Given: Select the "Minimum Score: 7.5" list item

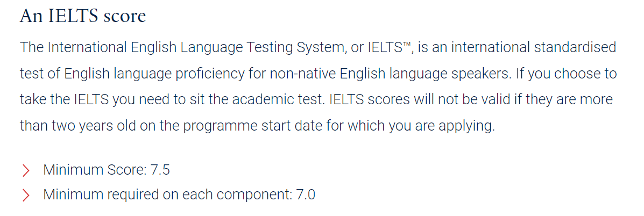Looking at the screenshot, I should point(106,170).
